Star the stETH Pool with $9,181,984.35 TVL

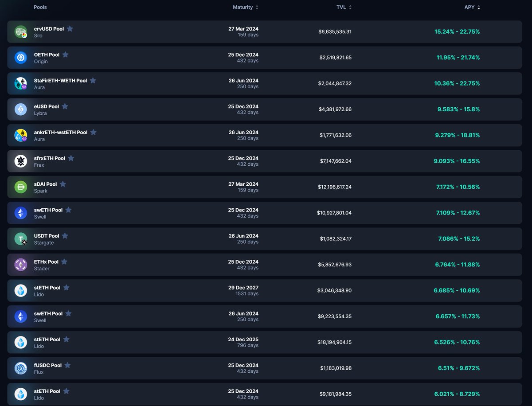[x=66, y=391]
